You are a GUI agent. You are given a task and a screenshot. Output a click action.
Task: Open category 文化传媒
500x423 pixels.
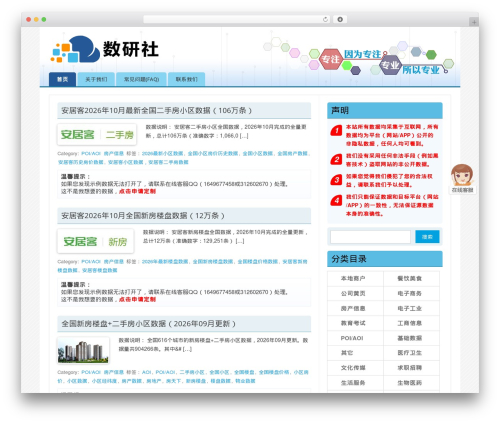click(x=353, y=368)
